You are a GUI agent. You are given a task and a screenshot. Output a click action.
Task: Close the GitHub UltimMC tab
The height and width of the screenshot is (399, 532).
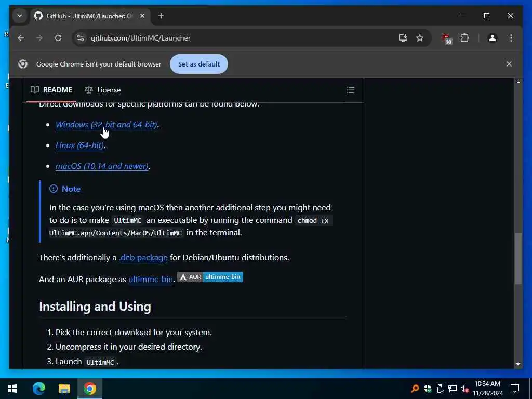142,16
